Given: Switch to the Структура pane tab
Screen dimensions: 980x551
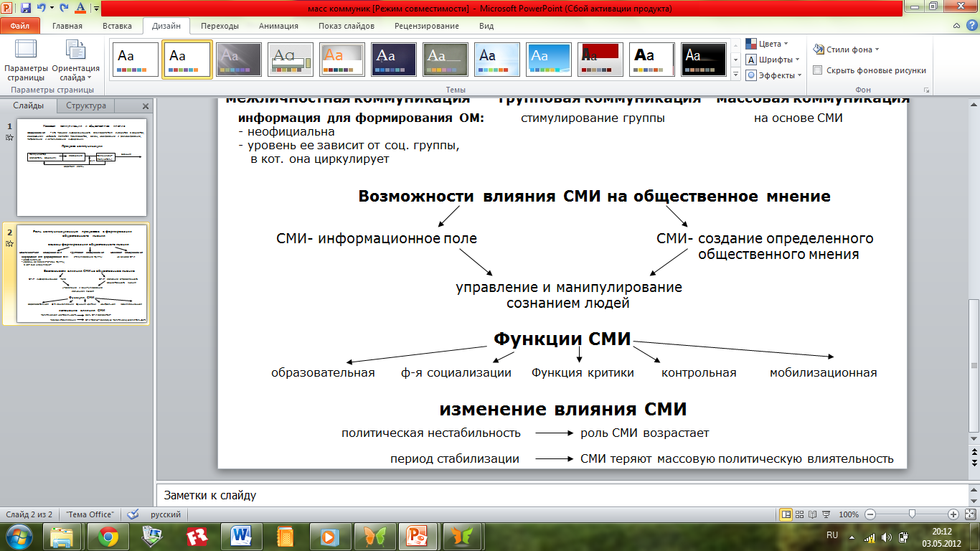Looking at the screenshot, I should tap(86, 105).
